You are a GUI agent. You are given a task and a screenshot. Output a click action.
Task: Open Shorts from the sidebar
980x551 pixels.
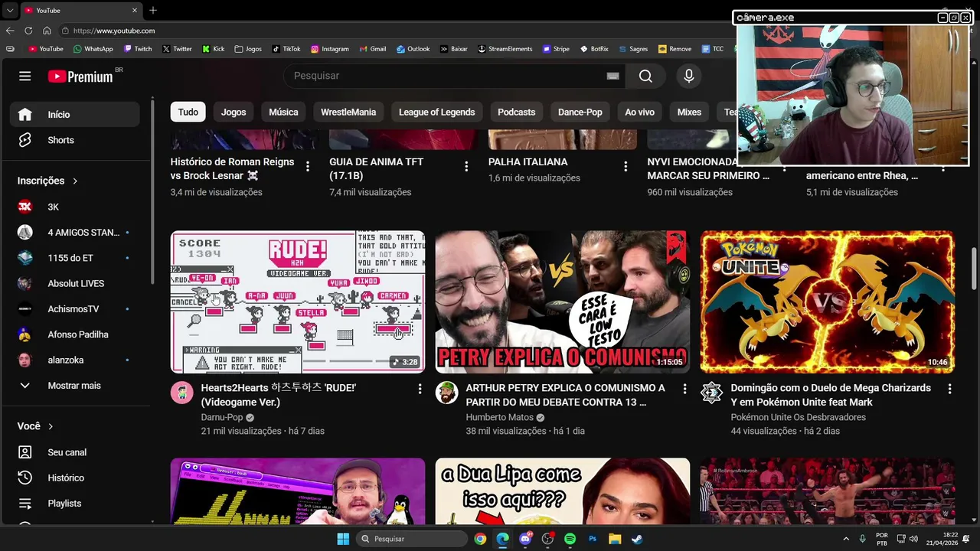(x=75, y=140)
